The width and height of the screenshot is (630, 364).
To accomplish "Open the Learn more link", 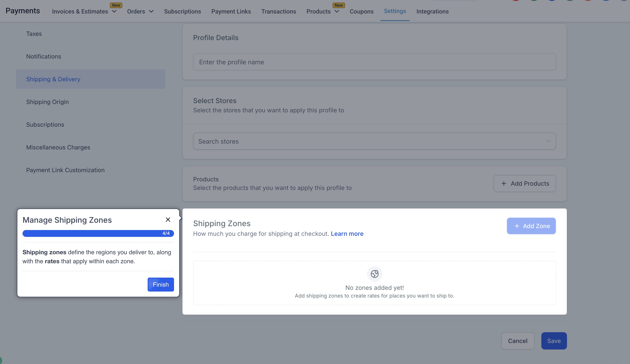I will (x=347, y=234).
